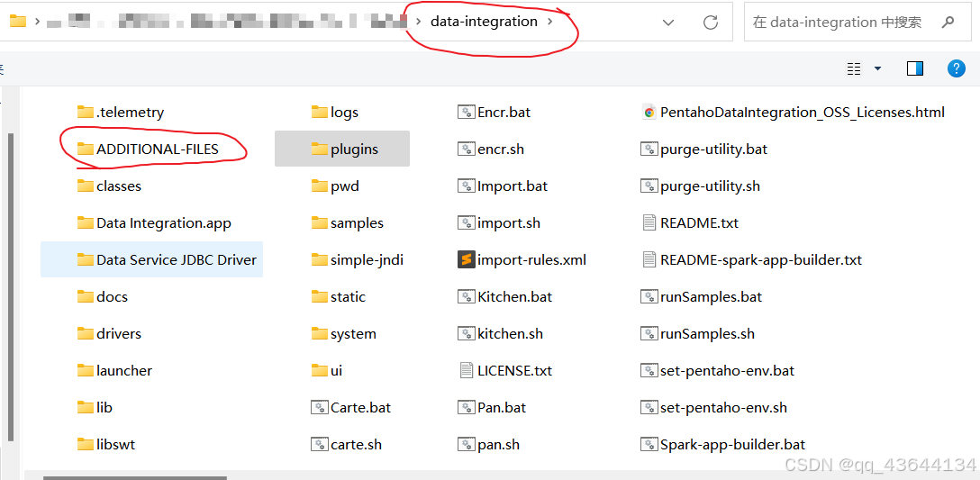Viewport: 980px width, 480px height.
Task: Select the pwd folder
Action: (336, 186)
